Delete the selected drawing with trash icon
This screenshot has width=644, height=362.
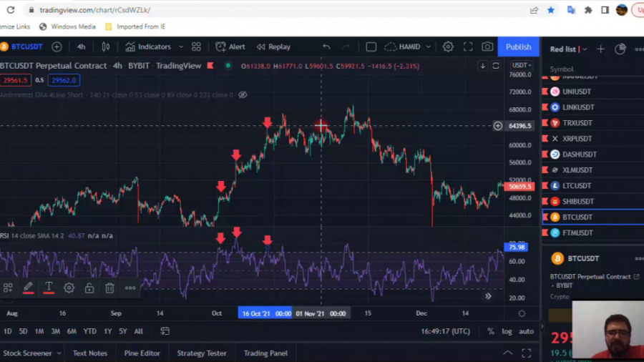109,288
